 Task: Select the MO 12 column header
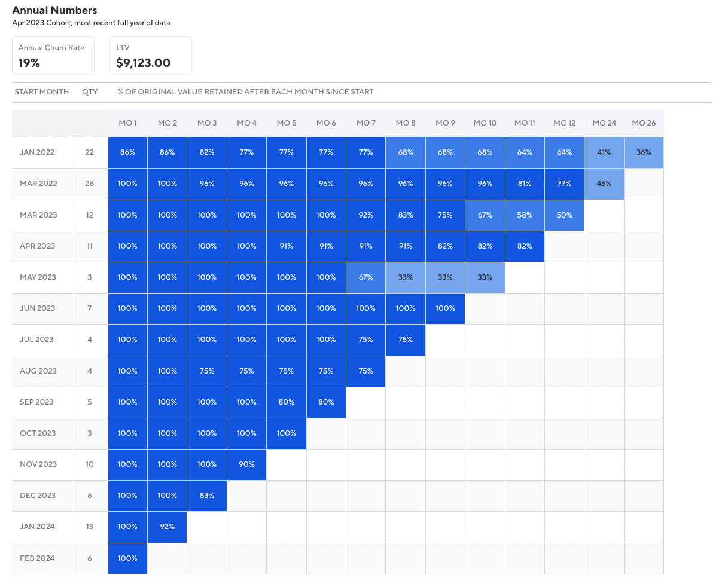(x=564, y=123)
